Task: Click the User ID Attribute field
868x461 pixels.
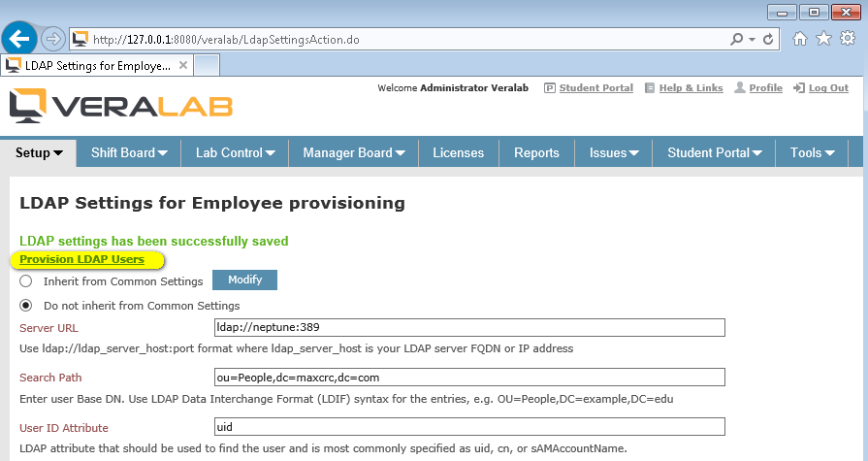Action: click(x=469, y=427)
